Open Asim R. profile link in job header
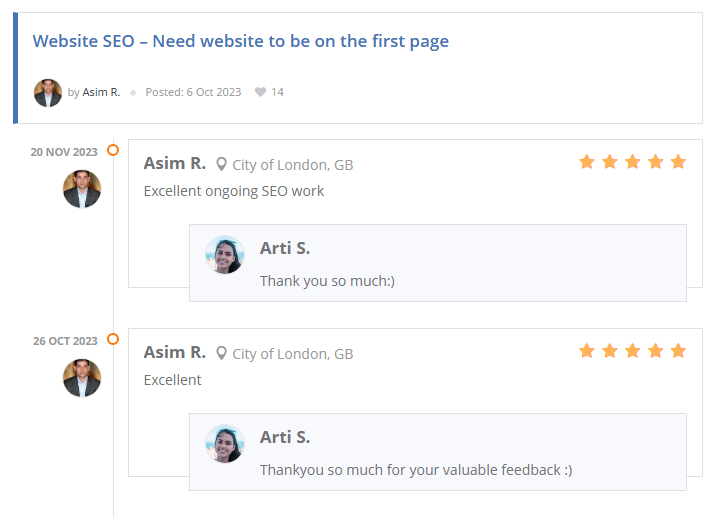This screenshot has height=525, width=727. (x=101, y=92)
